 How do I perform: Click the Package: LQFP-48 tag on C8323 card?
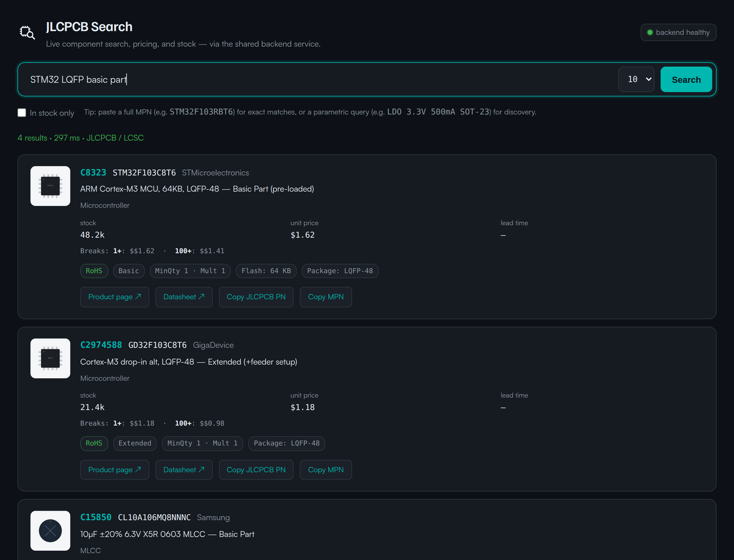(x=340, y=271)
